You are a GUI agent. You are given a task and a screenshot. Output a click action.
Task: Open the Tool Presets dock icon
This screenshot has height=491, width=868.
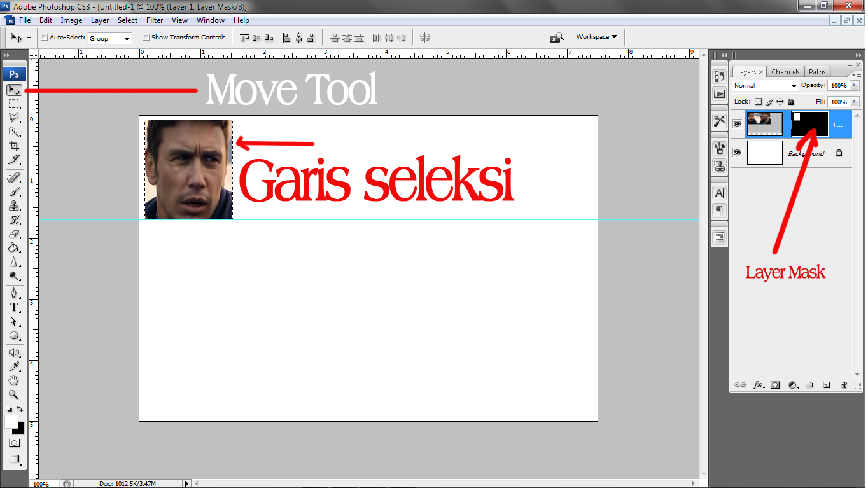coord(720,121)
